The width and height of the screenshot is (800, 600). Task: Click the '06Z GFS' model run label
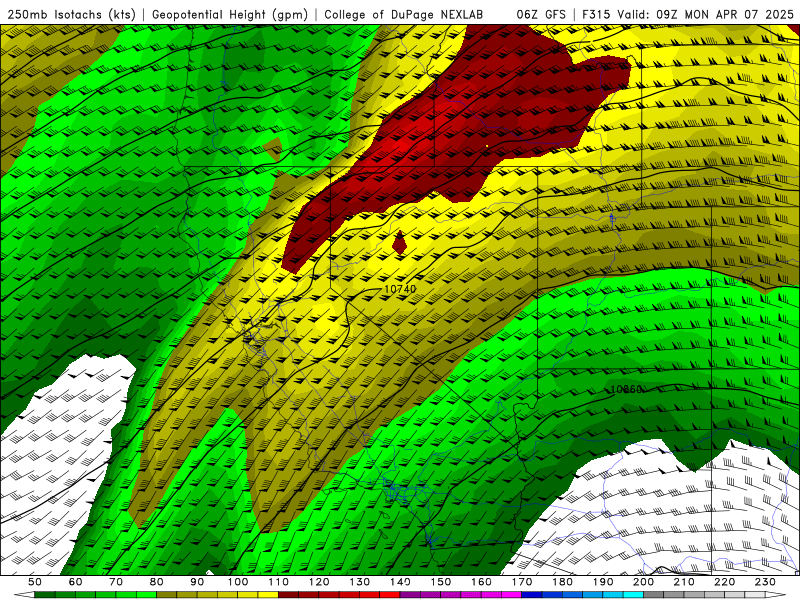(x=541, y=14)
